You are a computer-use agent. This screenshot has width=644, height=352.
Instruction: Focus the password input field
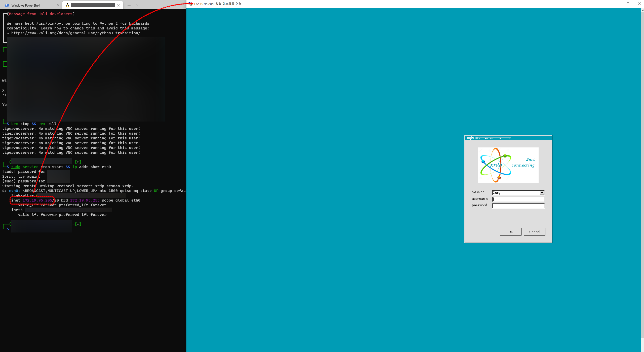(518, 206)
